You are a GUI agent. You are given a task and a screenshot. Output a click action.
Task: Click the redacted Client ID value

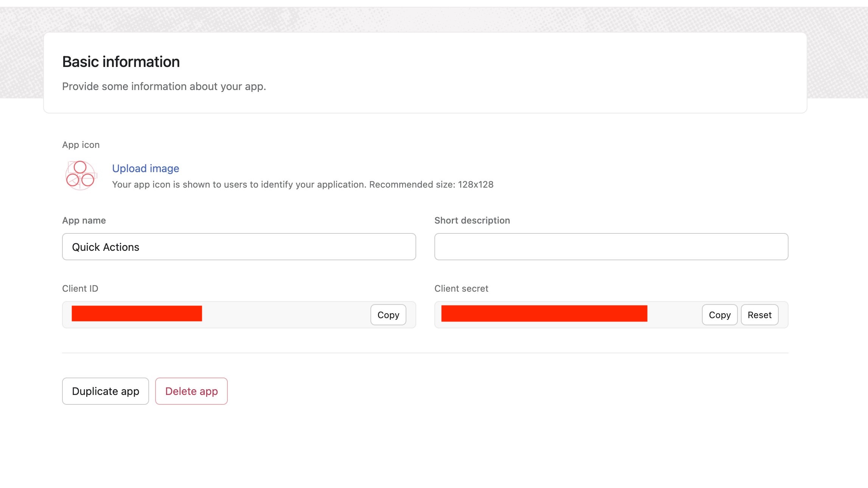(x=137, y=314)
